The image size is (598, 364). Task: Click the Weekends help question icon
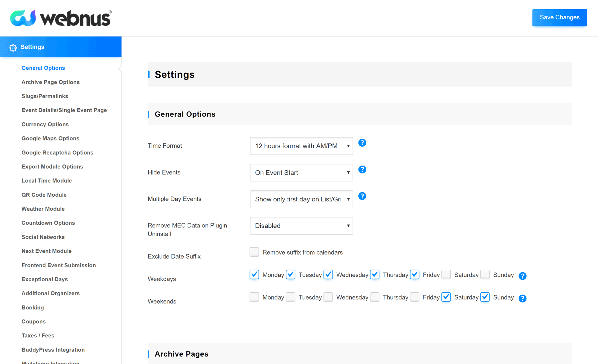(522, 298)
